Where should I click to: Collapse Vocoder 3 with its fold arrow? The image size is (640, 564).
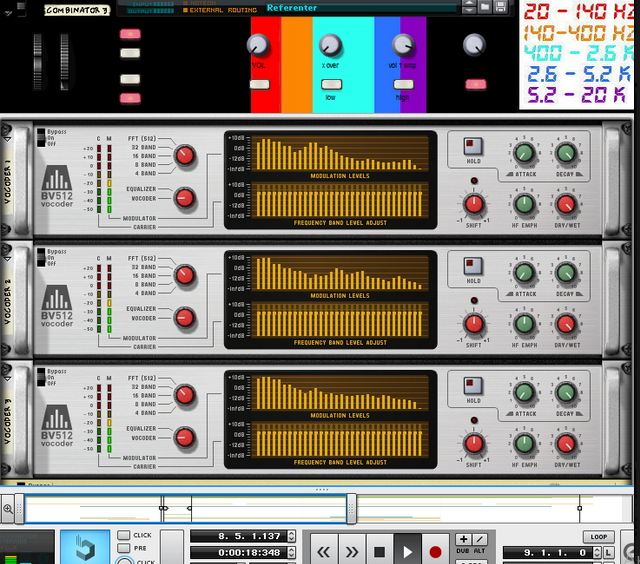click(x=7, y=379)
